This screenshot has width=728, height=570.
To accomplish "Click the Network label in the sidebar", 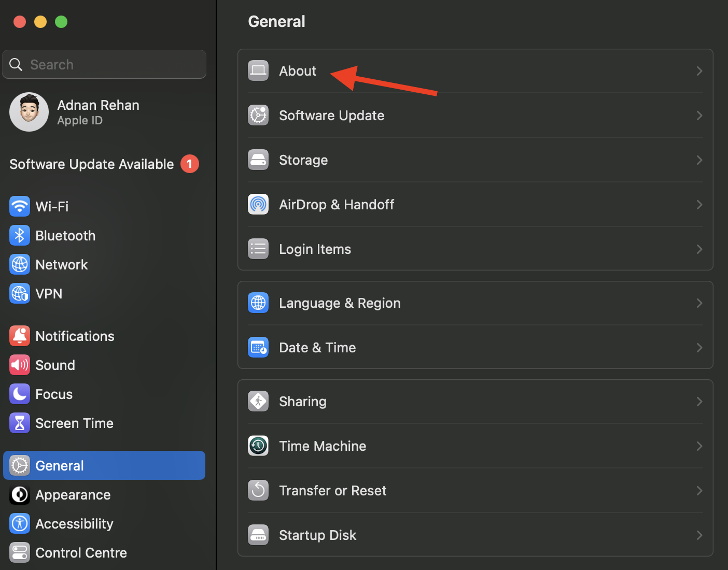I will (62, 265).
